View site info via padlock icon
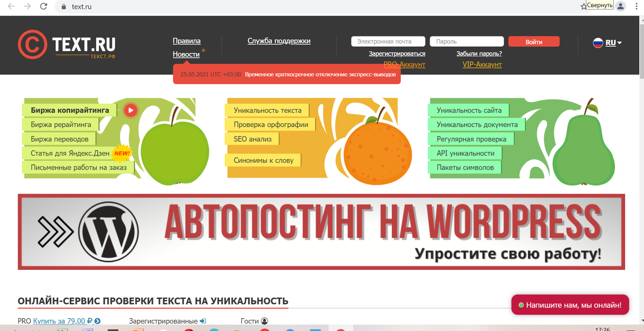644x331 pixels. click(63, 7)
